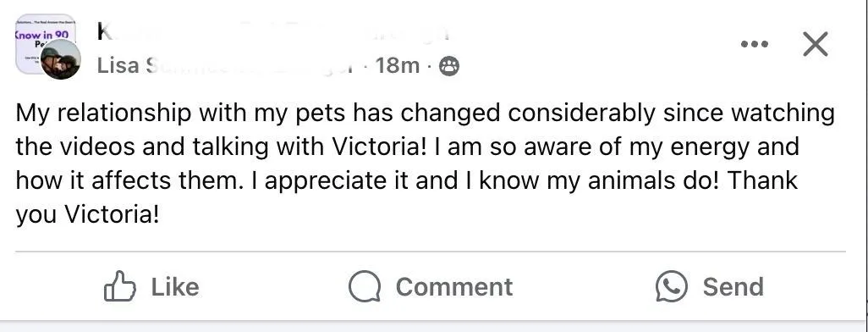This screenshot has height=332, width=868.
Task: Click the blurred remainder of the author name
Action: 250,66
